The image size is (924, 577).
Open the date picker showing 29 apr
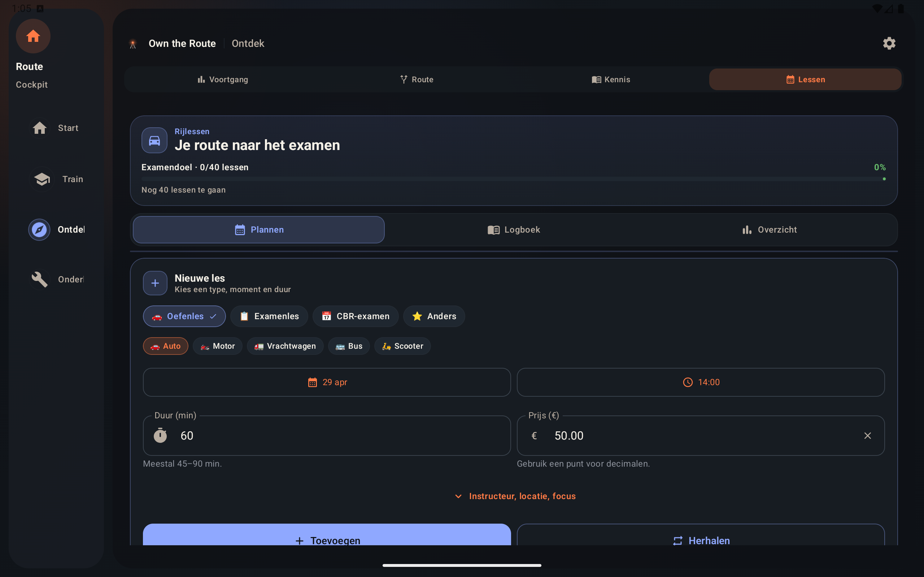click(327, 382)
